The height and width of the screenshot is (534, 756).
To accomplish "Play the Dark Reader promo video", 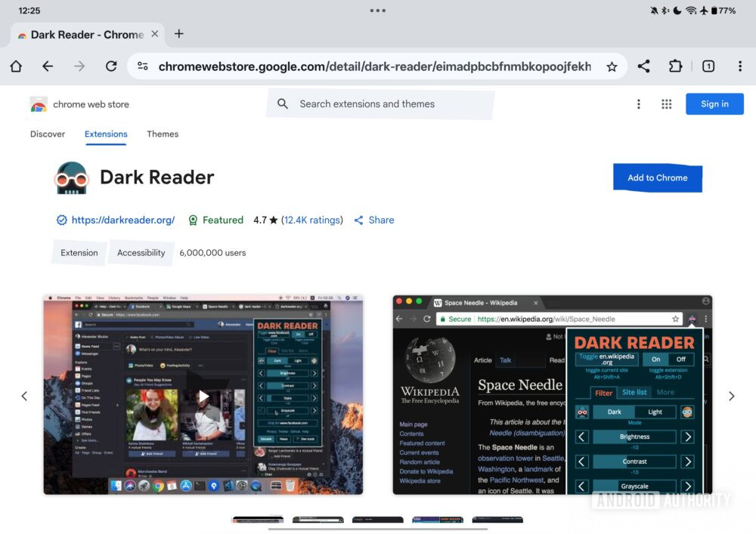I will (203, 395).
